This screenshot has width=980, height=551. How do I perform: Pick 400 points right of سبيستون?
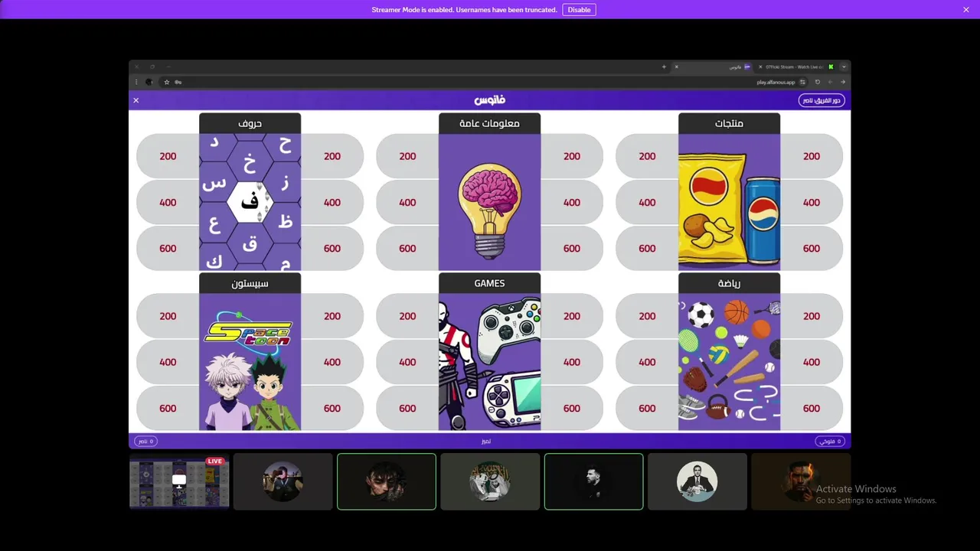[x=332, y=363]
